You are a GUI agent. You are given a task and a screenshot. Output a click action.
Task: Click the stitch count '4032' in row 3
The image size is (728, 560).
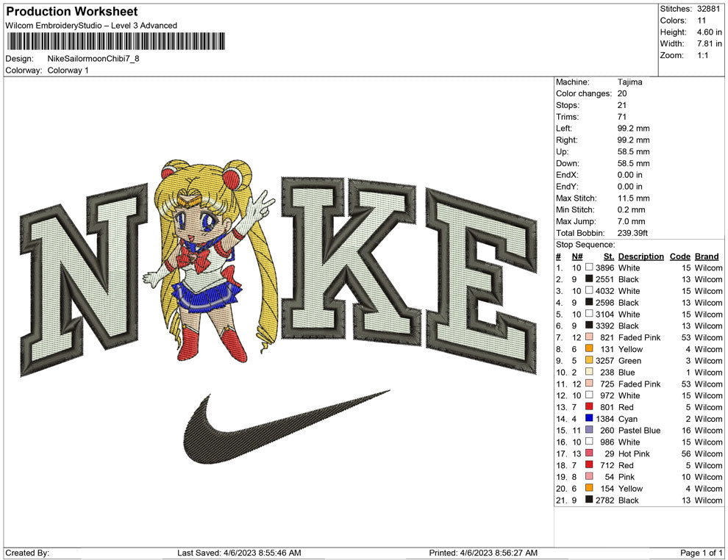point(604,291)
